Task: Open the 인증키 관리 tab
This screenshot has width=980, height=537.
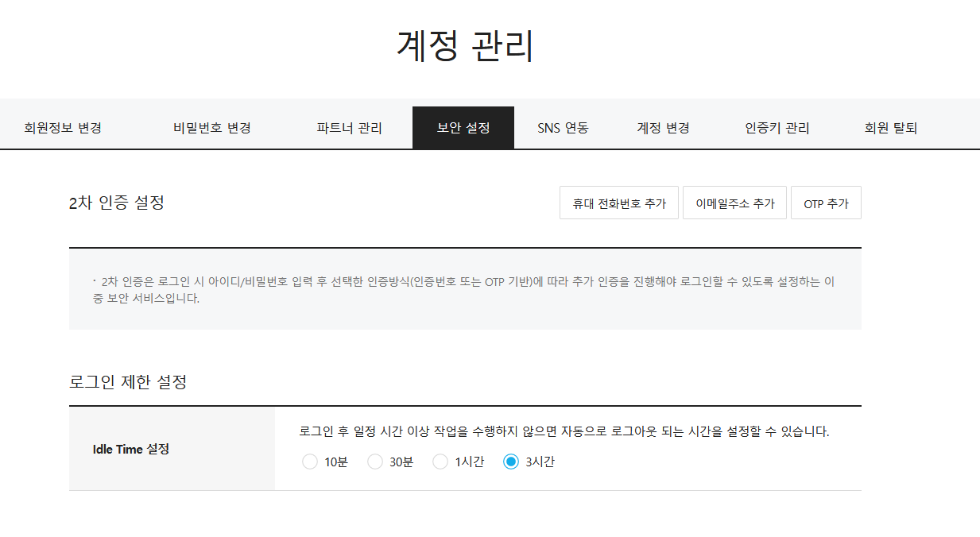Action: pos(777,128)
